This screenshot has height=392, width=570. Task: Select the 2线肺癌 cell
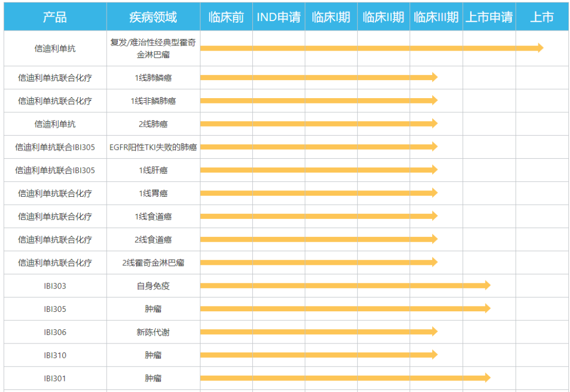pyautogui.click(x=154, y=124)
